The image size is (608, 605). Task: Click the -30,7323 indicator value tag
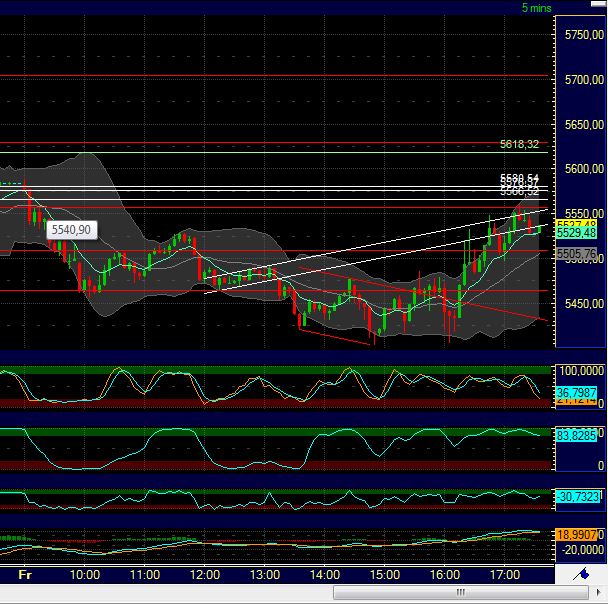[x=576, y=496]
